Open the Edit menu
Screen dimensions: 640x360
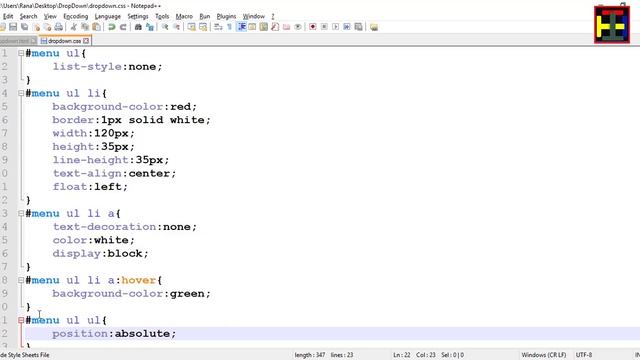[8, 16]
